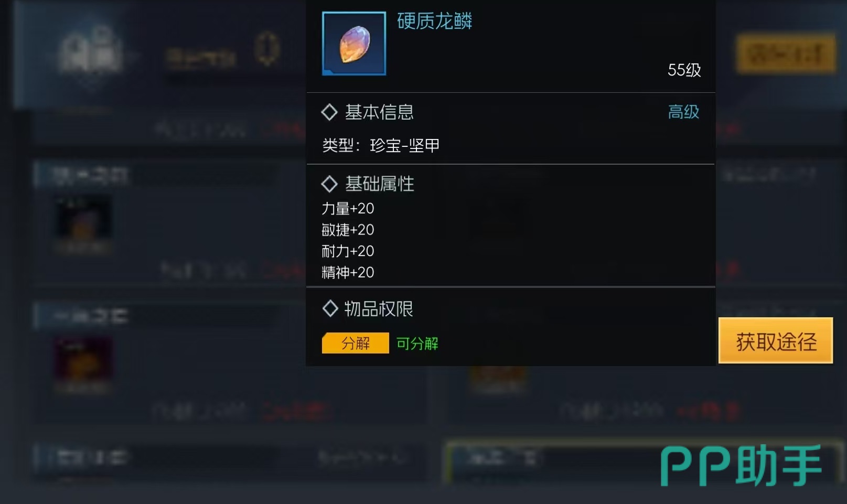Select the first blurred item thumbnail on left
The width and height of the screenshot is (847, 504).
(83, 224)
